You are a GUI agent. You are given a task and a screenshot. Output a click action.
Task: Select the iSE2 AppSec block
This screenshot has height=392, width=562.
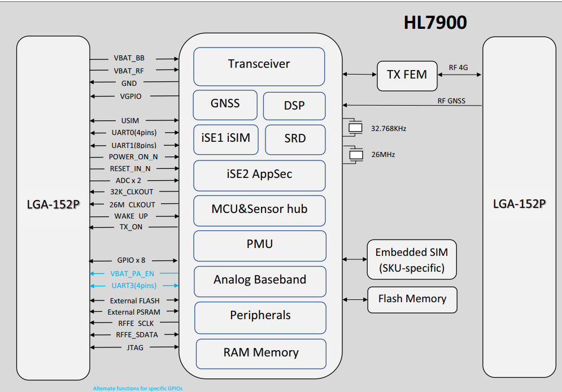click(259, 176)
